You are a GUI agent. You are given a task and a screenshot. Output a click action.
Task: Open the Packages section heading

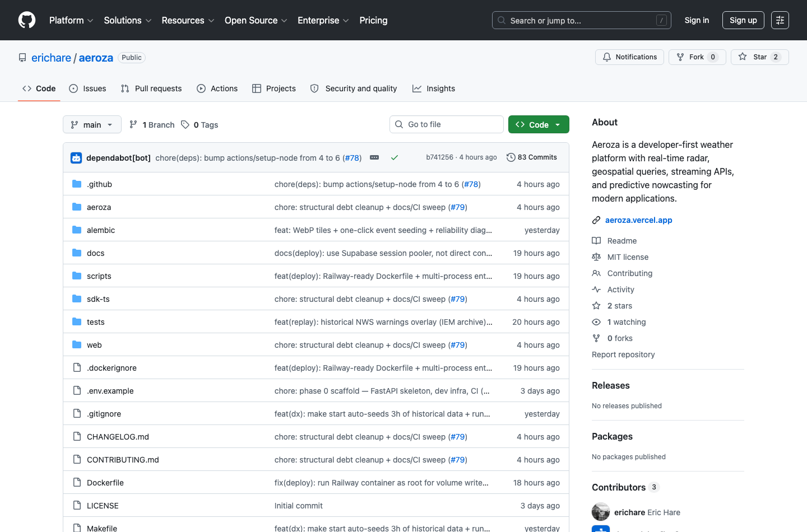[612, 436]
